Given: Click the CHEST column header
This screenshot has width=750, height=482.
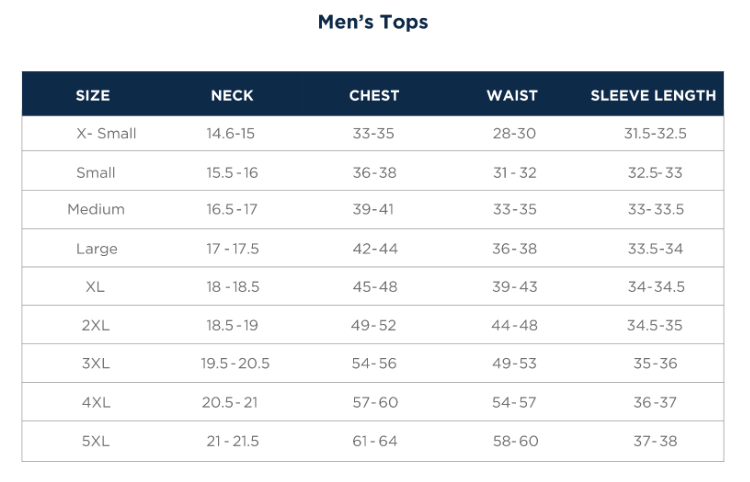Looking at the screenshot, I should 374,96.
